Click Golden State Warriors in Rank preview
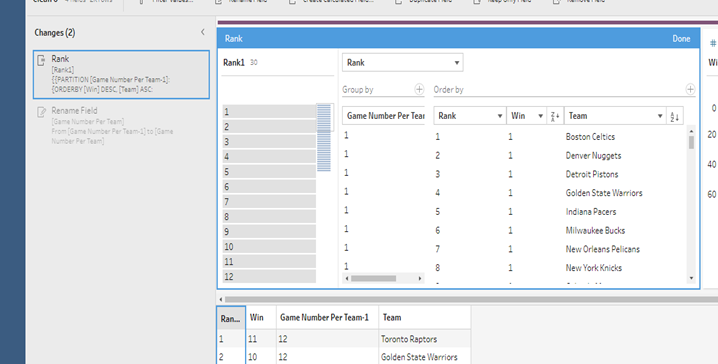This screenshot has height=364, width=718. click(604, 193)
